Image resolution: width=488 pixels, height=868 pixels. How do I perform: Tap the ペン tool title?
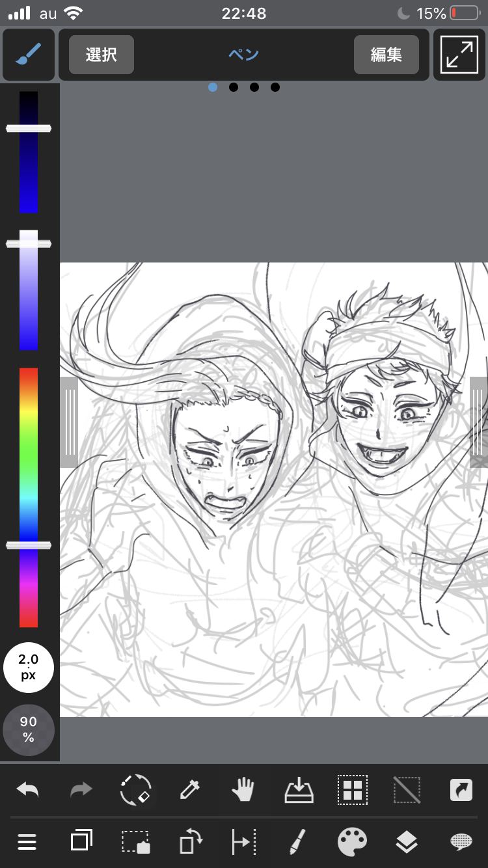[243, 55]
